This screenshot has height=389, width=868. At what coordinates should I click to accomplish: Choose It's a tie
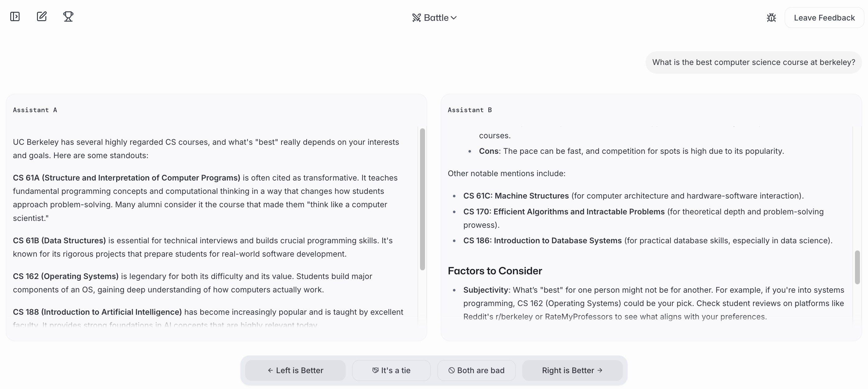tap(391, 370)
